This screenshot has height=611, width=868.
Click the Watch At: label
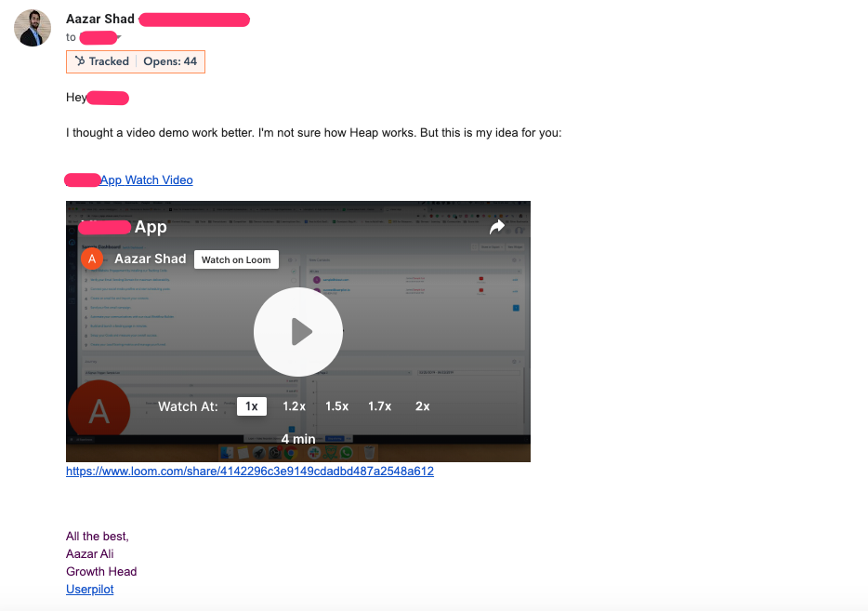click(x=188, y=406)
